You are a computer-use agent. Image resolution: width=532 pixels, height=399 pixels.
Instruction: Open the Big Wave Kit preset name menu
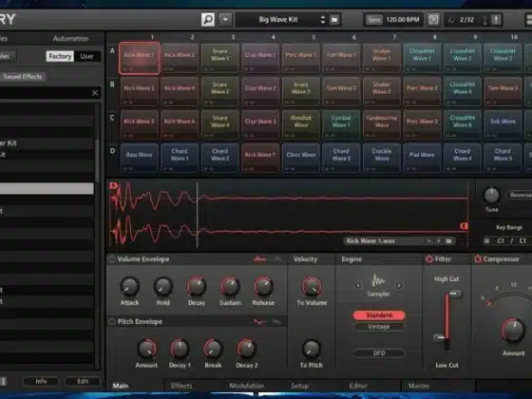tap(277, 20)
